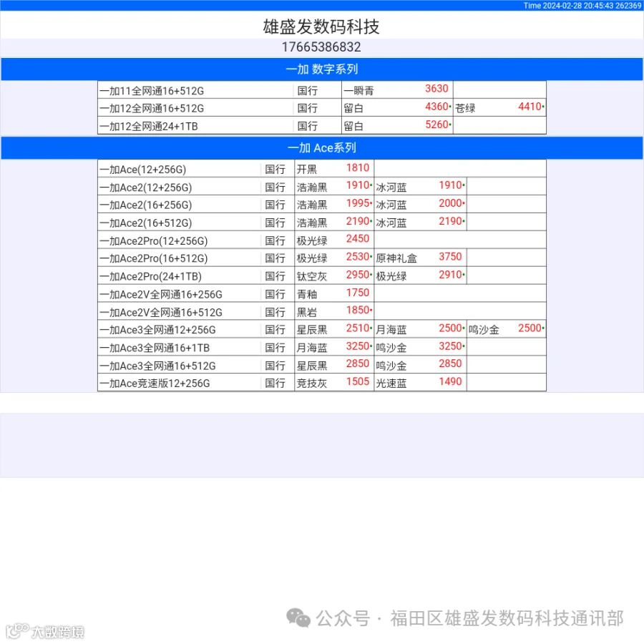Screen dimensions: 644x644
Task: Select the 一加 Ace系列 section header
Action: [322, 148]
